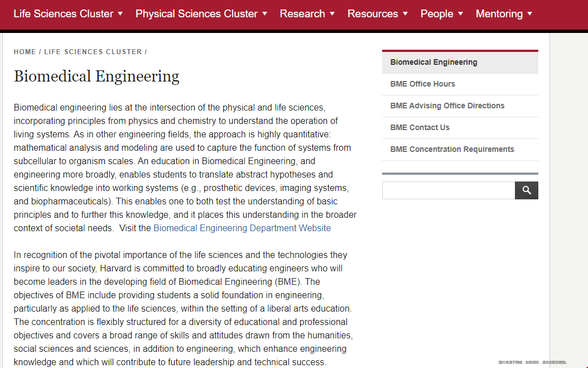The height and width of the screenshot is (368, 588).
Task: Open the Physical Sciences Cluster menu
Action: tap(196, 14)
